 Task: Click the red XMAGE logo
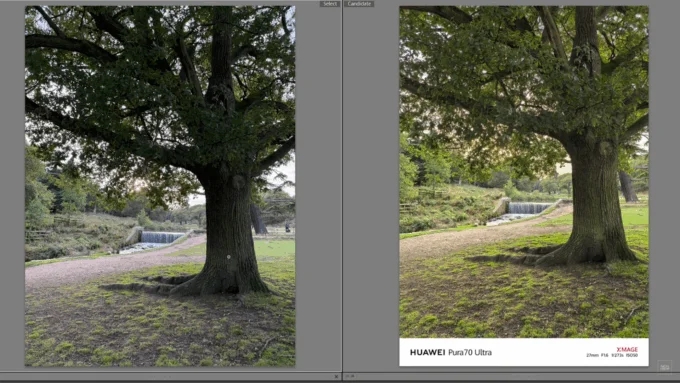pos(627,349)
